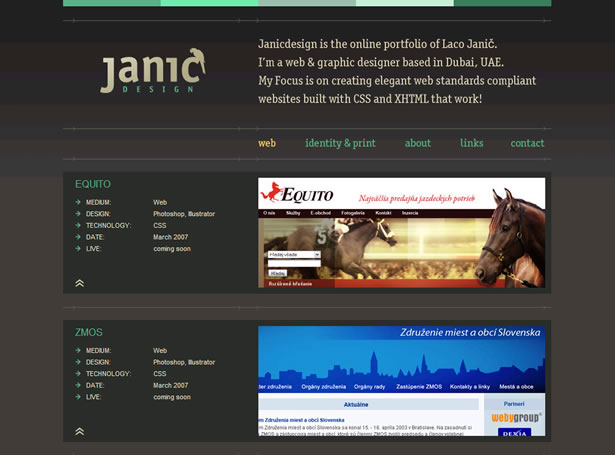Click the arrow bullet beside EQUITO TECHNOLOGY

tap(78, 225)
